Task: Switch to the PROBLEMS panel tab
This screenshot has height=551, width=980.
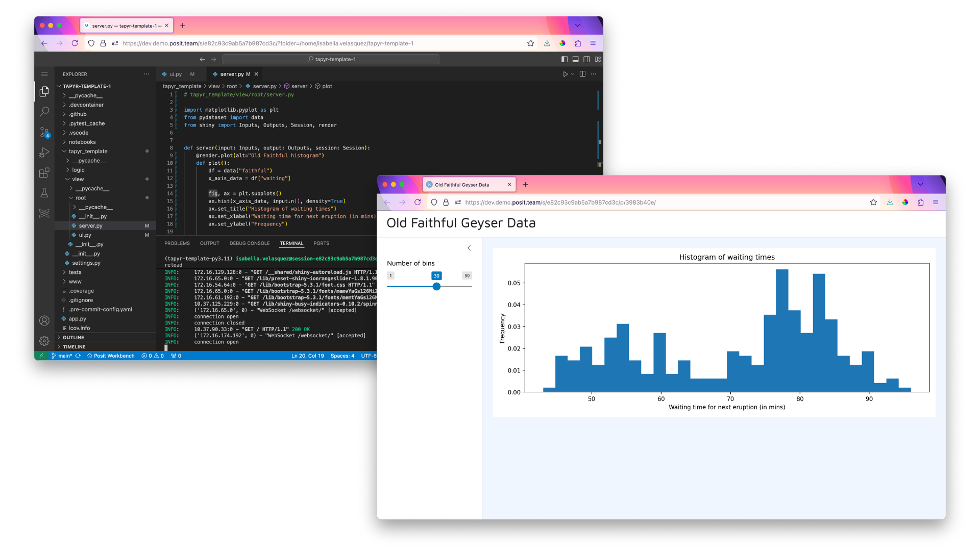Action: [x=177, y=243]
